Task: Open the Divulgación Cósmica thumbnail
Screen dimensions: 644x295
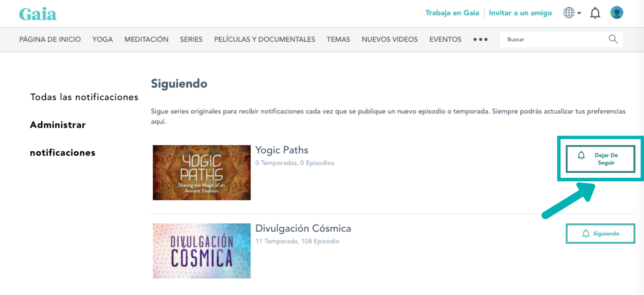Action: [x=201, y=251]
